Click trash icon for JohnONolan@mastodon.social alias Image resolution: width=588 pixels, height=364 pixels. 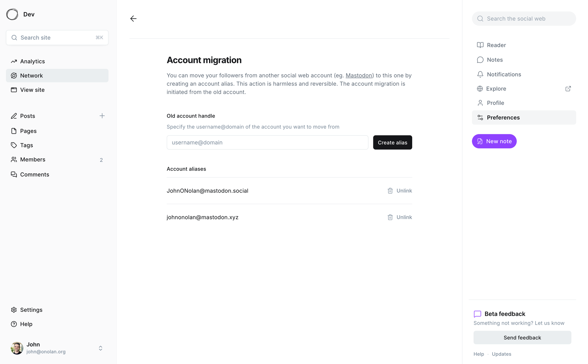pos(390,191)
